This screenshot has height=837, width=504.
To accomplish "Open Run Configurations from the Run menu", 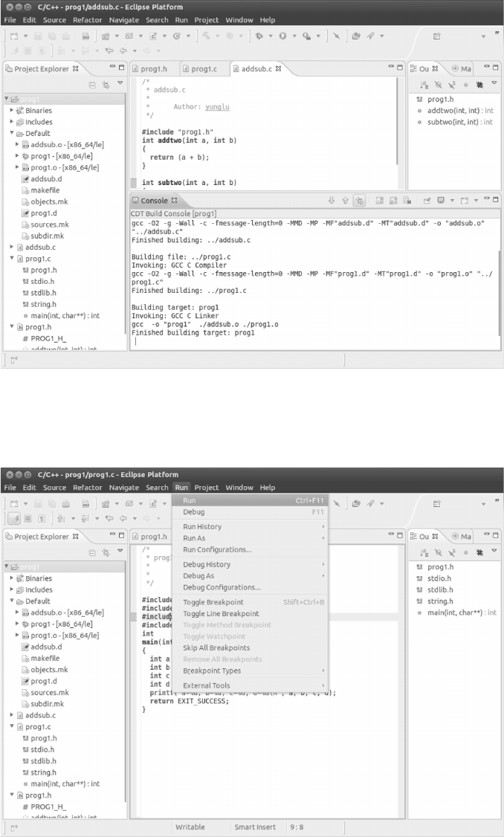I will coord(251,549).
